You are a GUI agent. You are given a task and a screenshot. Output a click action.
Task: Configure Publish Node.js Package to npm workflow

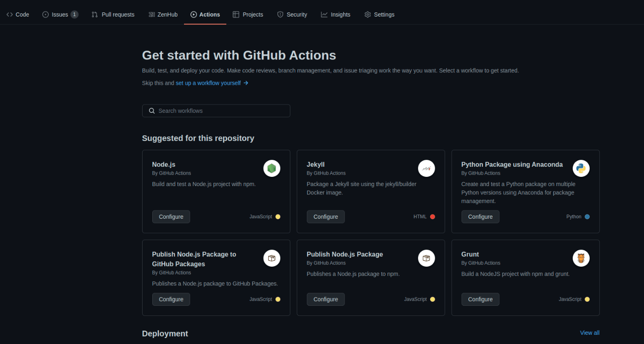326,299
